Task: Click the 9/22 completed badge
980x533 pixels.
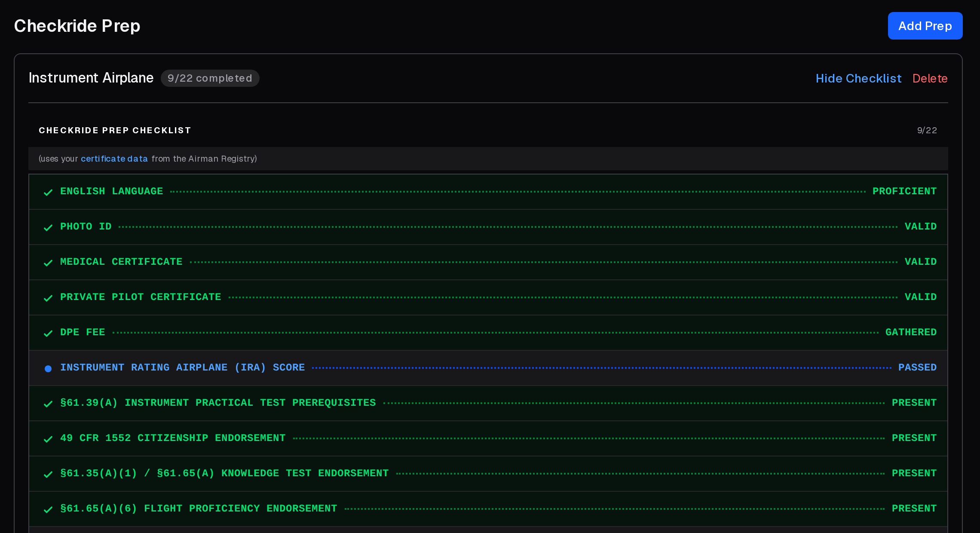Action: pos(210,78)
